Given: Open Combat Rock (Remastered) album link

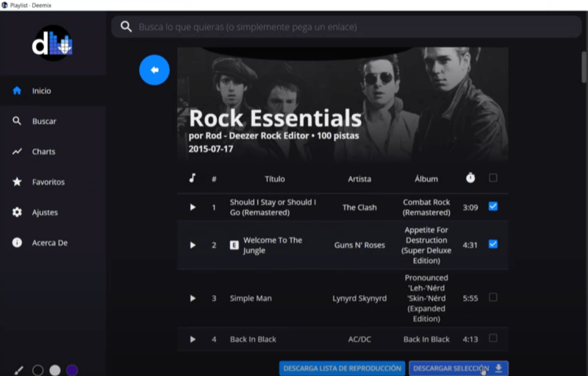Looking at the screenshot, I should tap(426, 207).
